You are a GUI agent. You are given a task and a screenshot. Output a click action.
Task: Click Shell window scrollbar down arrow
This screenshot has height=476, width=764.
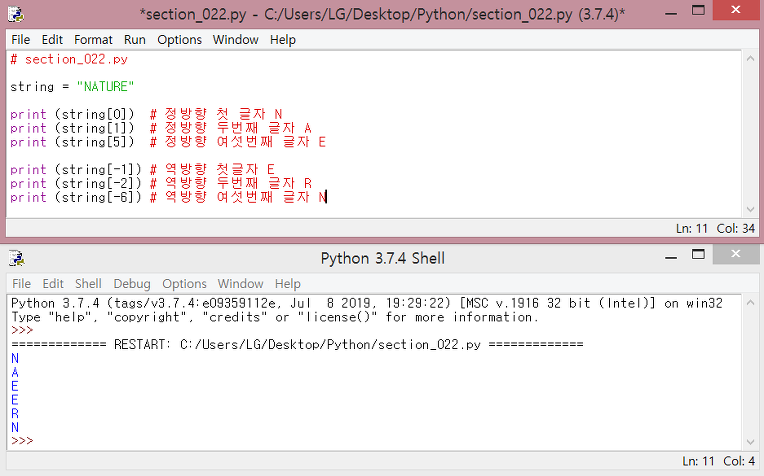[x=750, y=442]
